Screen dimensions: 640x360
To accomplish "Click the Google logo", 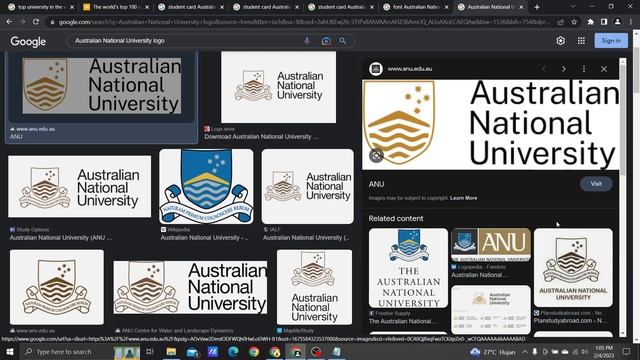I will (28, 41).
